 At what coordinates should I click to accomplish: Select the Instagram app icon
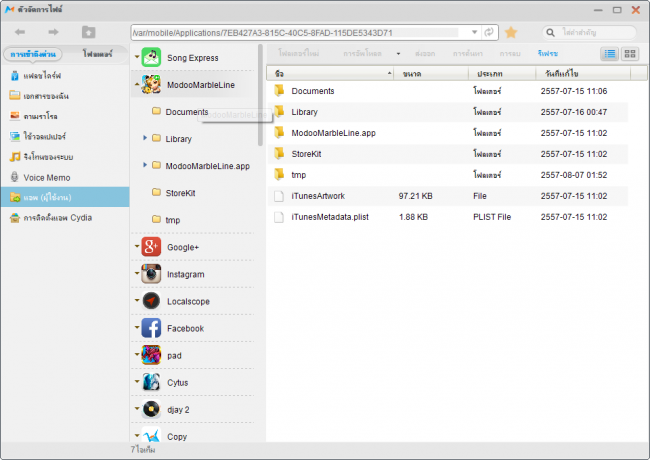pos(151,274)
